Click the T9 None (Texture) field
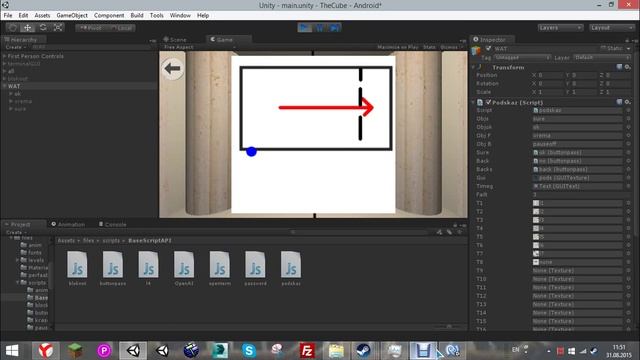The height and width of the screenshot is (360, 640). click(x=577, y=271)
